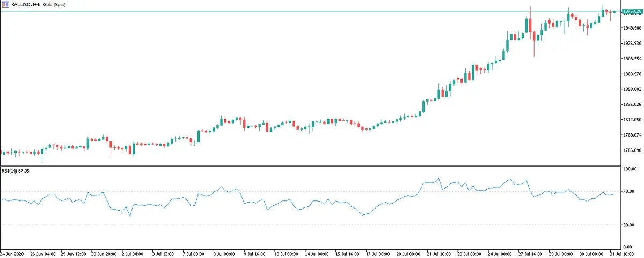Click the 1766.098 price axis label
The height and width of the screenshot is (258, 644).
click(631, 150)
